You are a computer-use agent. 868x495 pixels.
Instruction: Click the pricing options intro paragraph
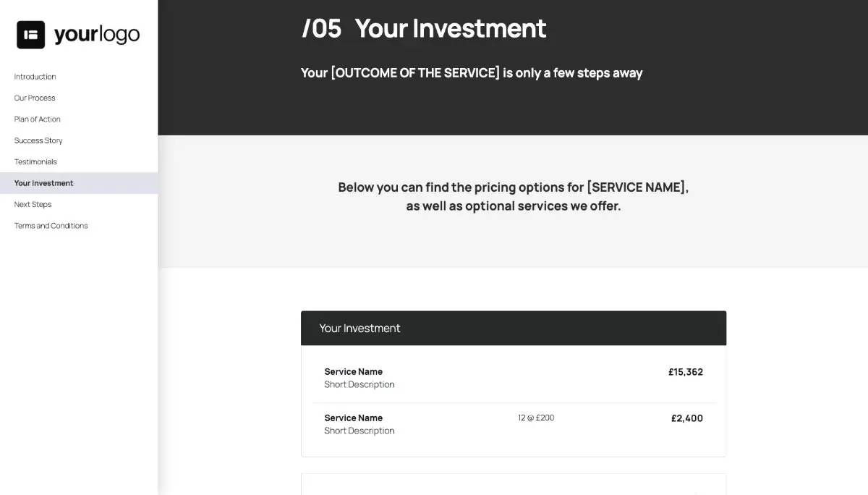(513, 196)
